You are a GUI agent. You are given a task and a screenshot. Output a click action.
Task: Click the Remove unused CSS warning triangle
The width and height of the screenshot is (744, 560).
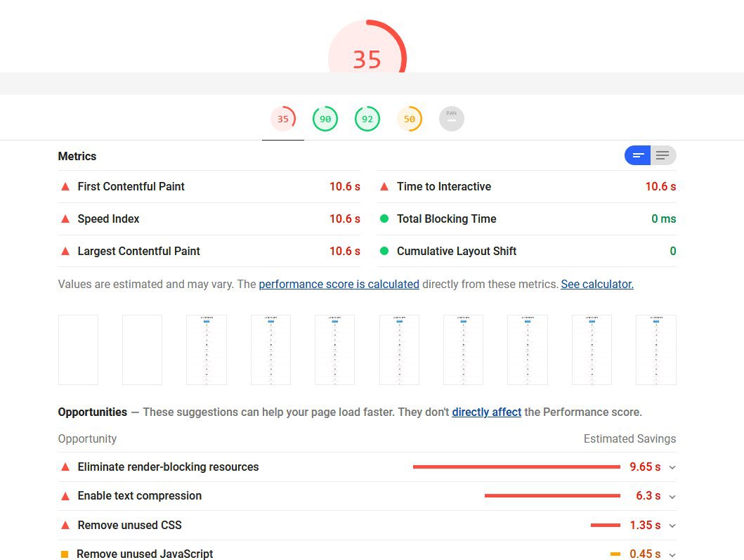(x=65, y=526)
